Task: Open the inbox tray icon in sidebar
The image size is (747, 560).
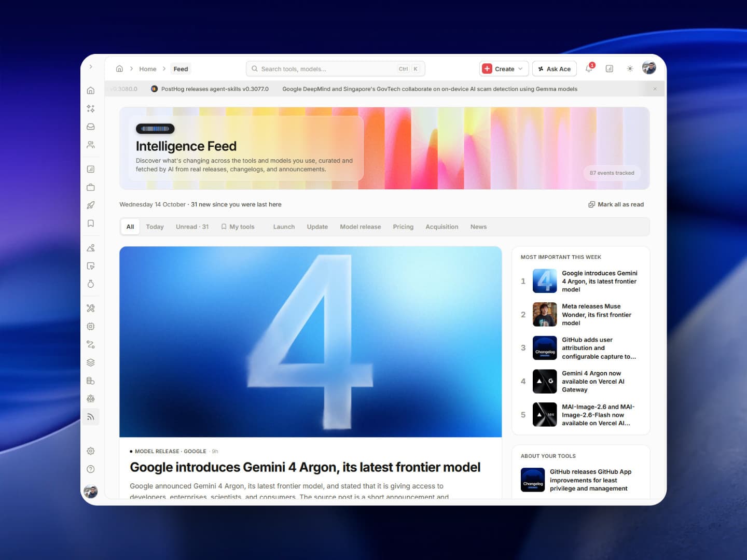Action: click(x=91, y=127)
